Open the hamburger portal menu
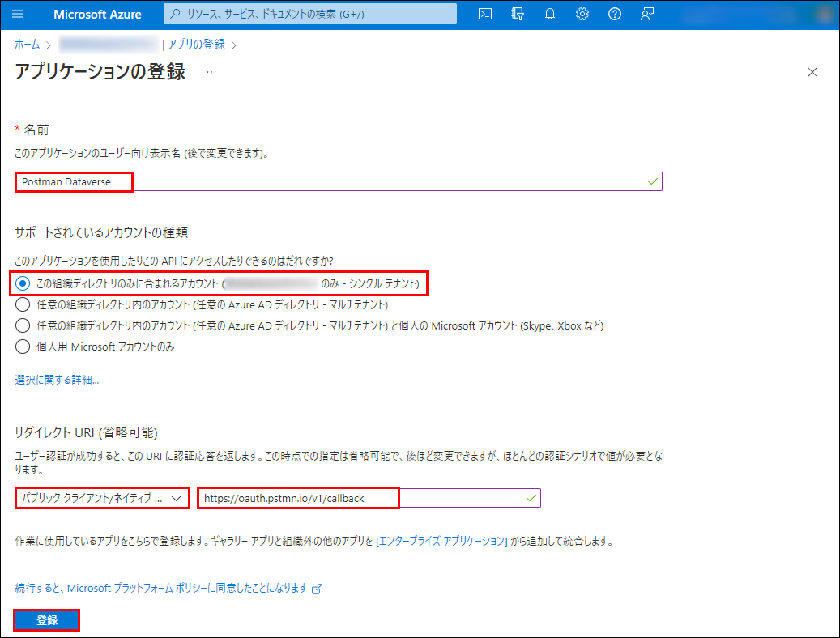Screen dimensions: 840x638 (x=18, y=14)
